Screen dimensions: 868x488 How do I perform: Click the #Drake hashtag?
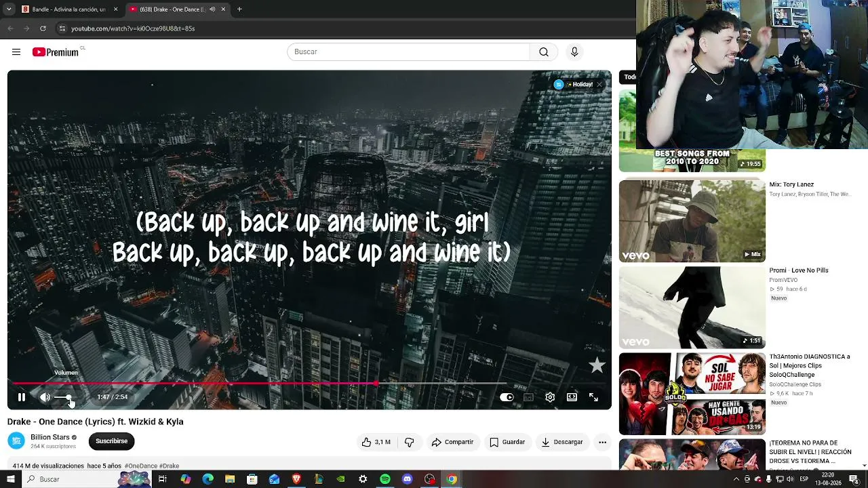point(170,466)
